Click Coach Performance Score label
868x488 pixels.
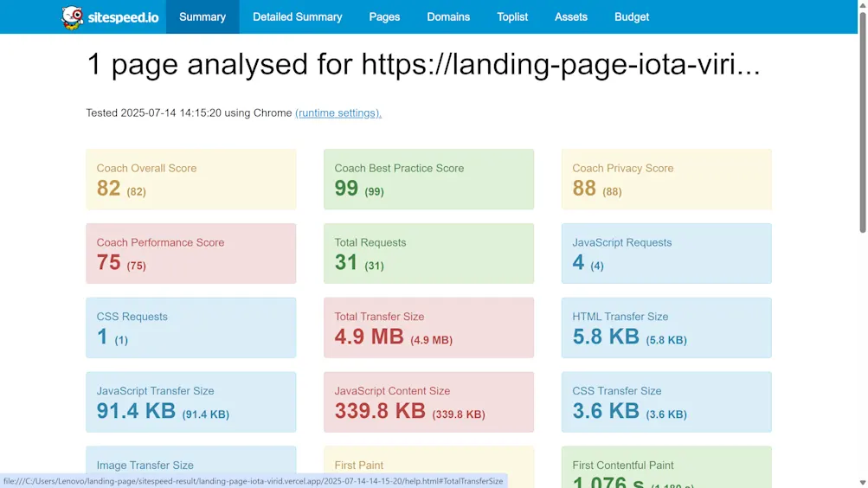(x=161, y=242)
